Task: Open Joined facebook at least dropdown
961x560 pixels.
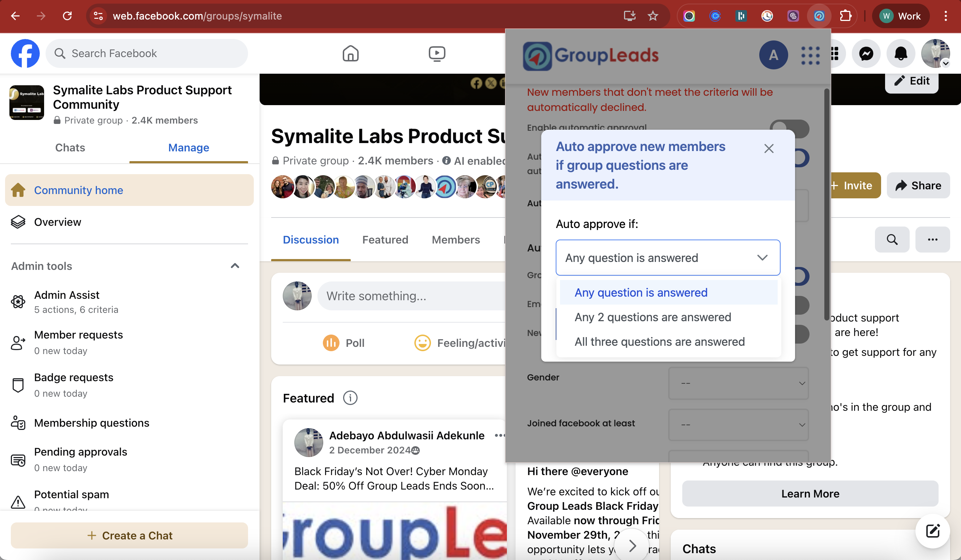Action: (x=738, y=425)
